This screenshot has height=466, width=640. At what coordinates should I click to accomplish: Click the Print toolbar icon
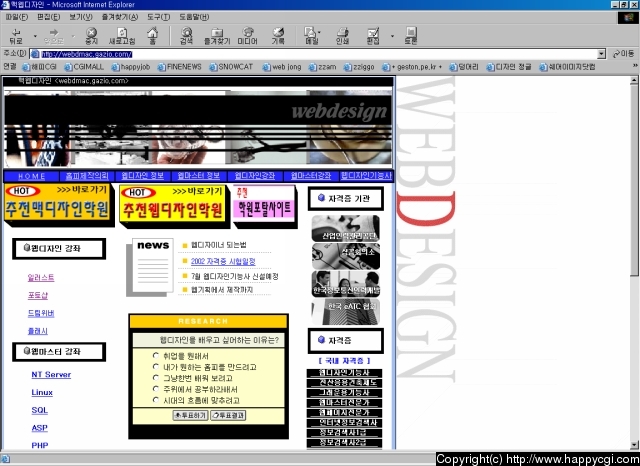click(x=342, y=36)
